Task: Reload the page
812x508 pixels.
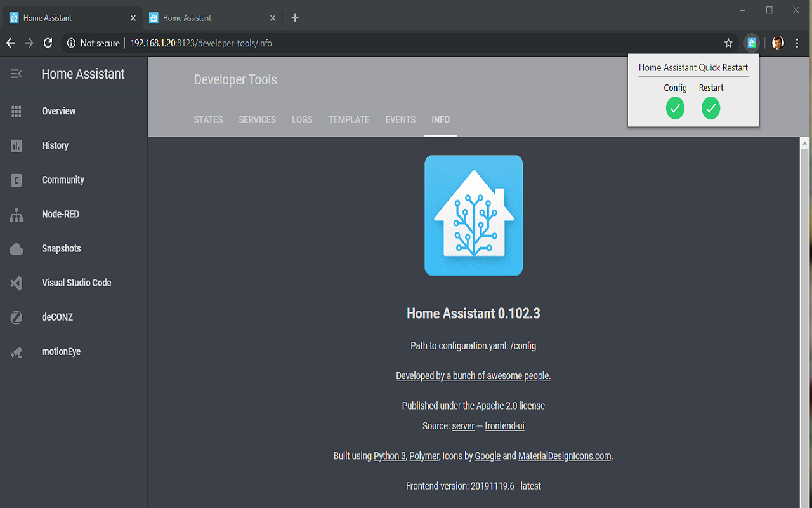Action: click(x=48, y=43)
